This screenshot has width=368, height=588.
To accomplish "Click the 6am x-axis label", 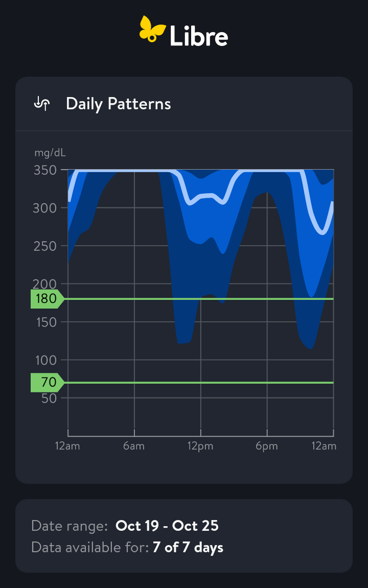I will point(134,446).
